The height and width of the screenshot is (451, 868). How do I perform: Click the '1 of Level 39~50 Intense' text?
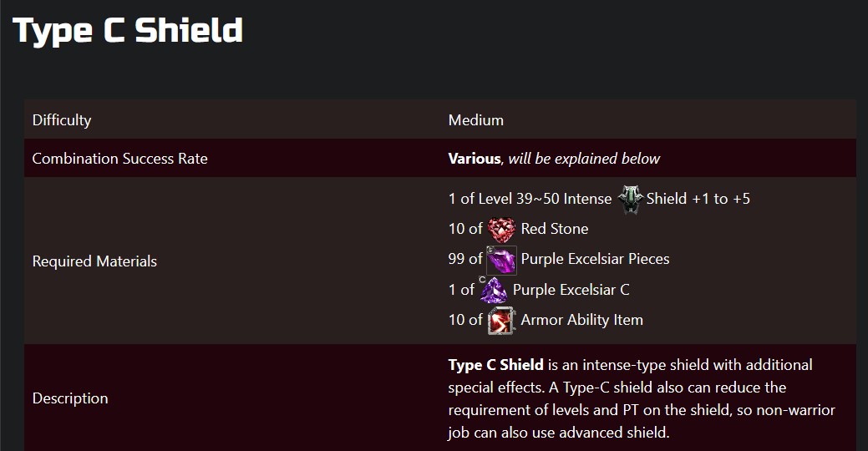[530, 199]
